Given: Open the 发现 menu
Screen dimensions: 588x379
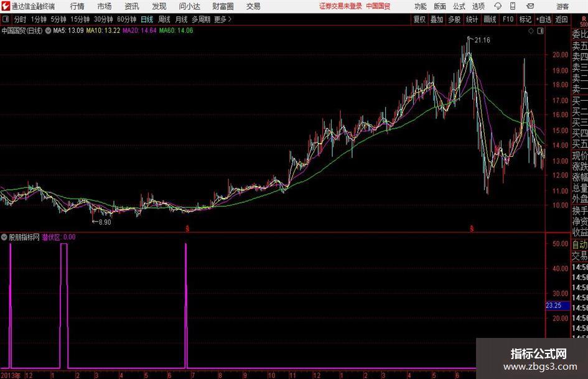Looking at the screenshot, I should tap(159, 6).
